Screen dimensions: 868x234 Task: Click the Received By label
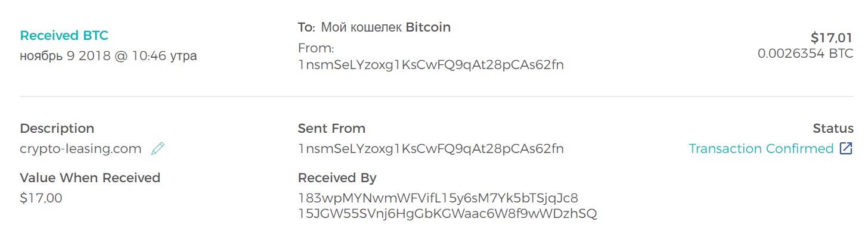tap(337, 178)
